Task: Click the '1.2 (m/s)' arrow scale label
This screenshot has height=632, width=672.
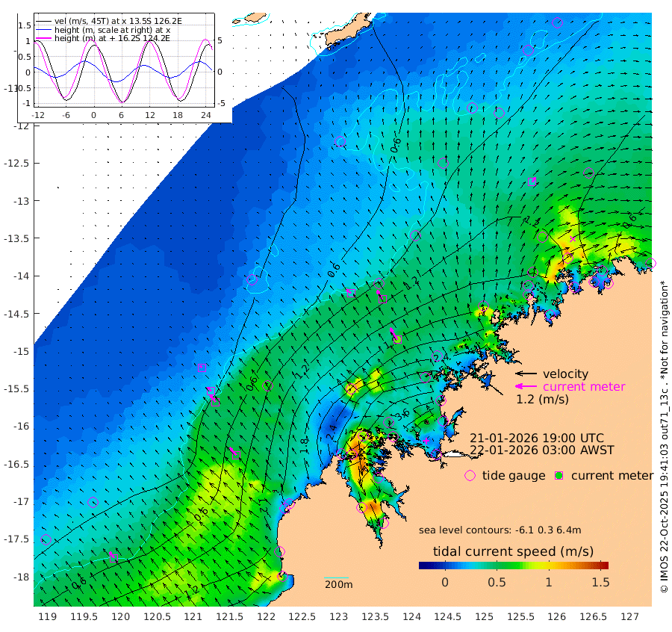Action: [x=542, y=399]
